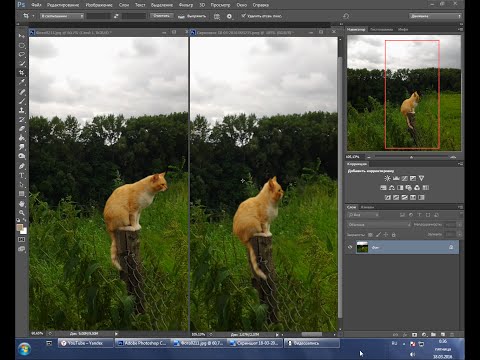Switch to the Histogram panel tab
480x360 pixels.
click(x=382, y=29)
